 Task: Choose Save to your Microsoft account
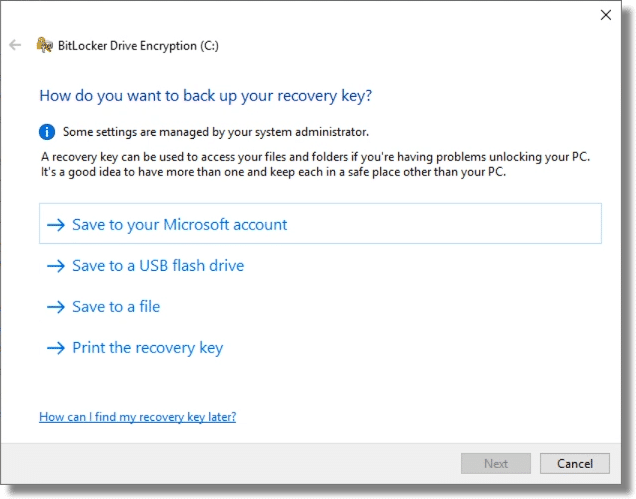[320, 224]
